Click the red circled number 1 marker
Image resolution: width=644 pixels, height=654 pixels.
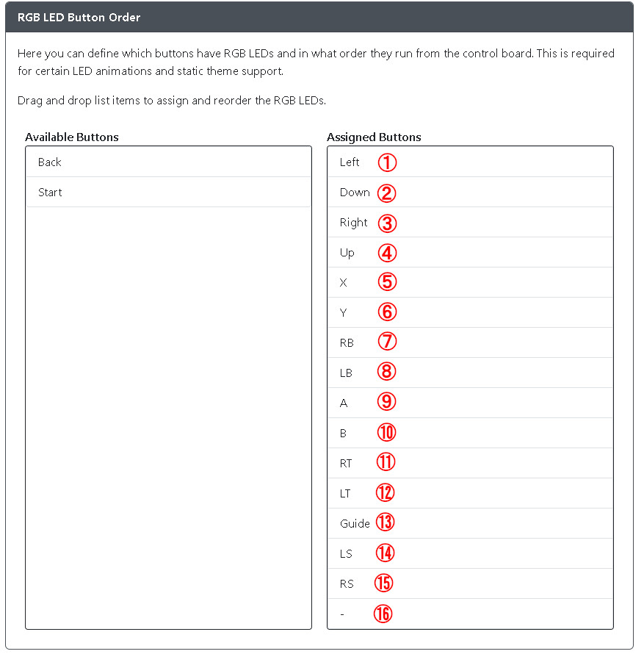coord(387,162)
